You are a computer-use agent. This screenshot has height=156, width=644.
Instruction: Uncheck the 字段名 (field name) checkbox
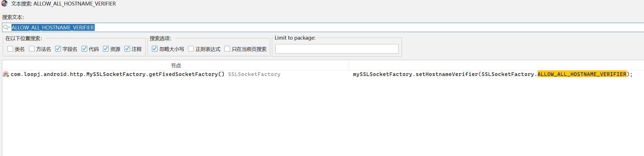[x=58, y=49]
